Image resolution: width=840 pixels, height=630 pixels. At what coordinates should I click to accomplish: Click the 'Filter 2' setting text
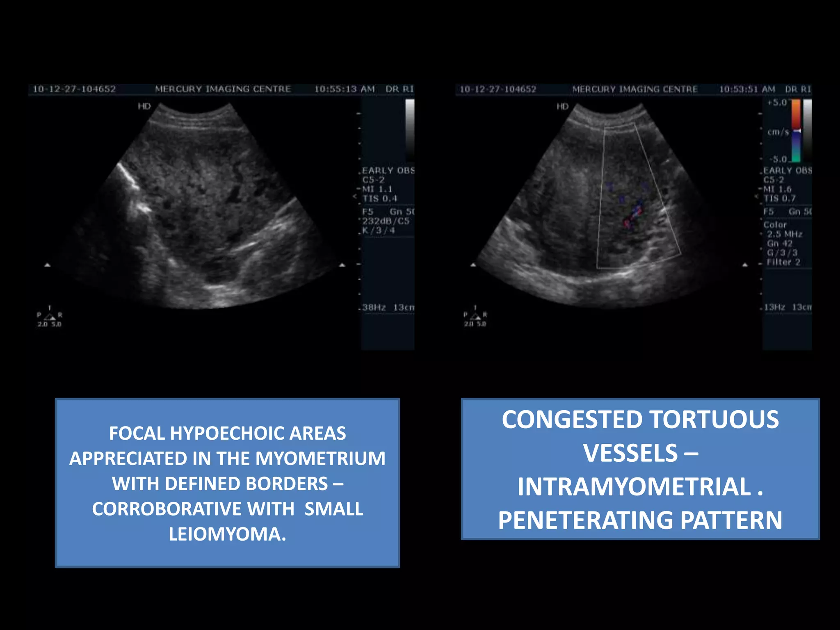coord(783,262)
